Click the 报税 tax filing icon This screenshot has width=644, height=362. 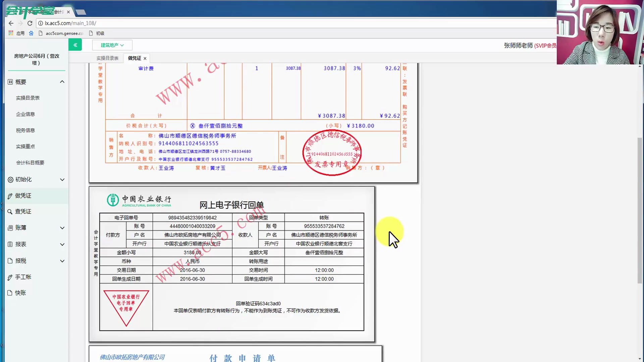click(10, 261)
